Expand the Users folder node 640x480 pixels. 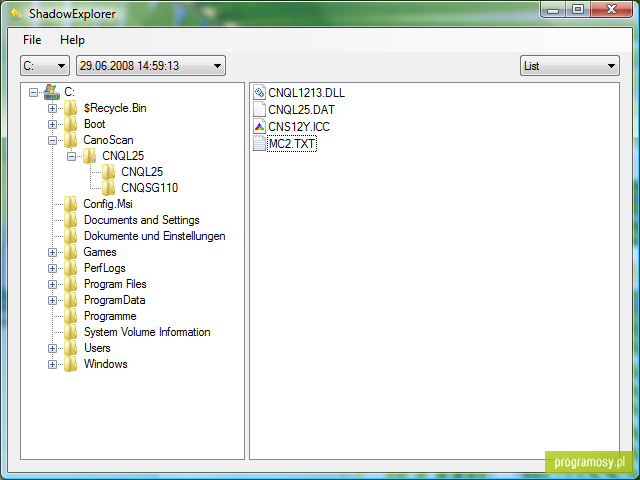coord(52,348)
